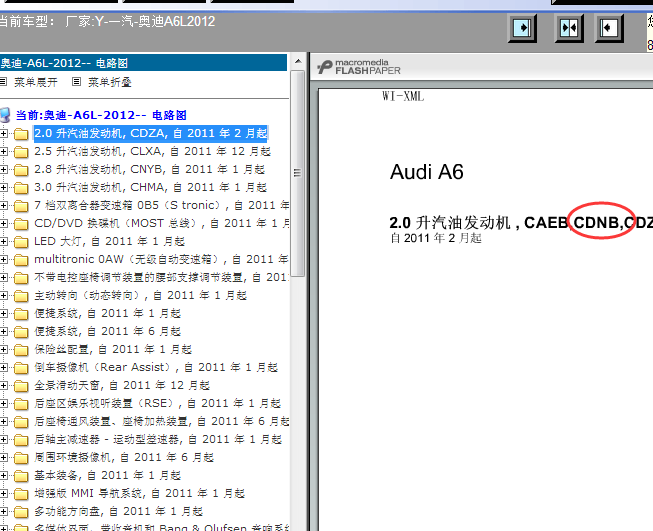Click folder icon of 周围环境摄像机
This screenshot has height=531, width=653.
coord(21,458)
